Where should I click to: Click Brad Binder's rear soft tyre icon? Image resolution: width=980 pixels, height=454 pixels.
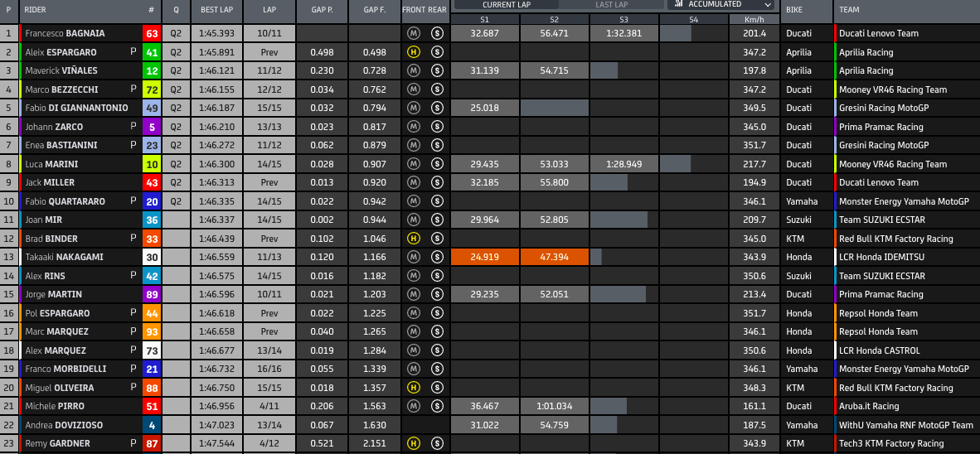click(437, 239)
